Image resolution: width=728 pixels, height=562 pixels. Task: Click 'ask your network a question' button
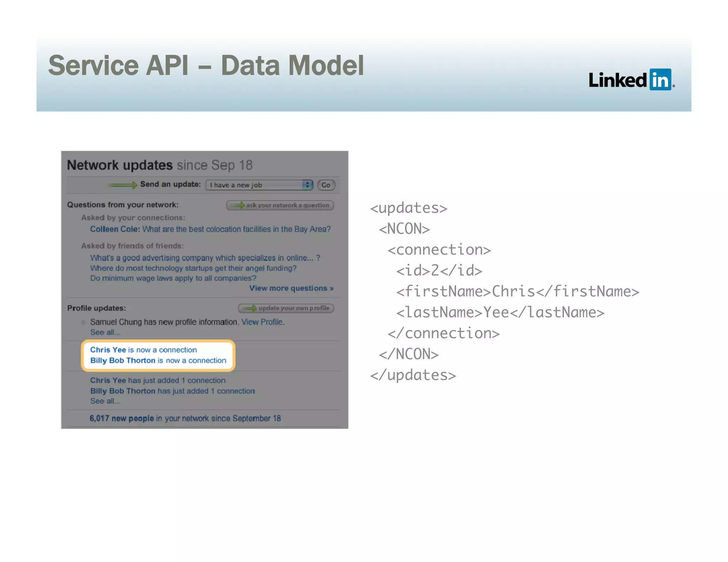click(280, 205)
